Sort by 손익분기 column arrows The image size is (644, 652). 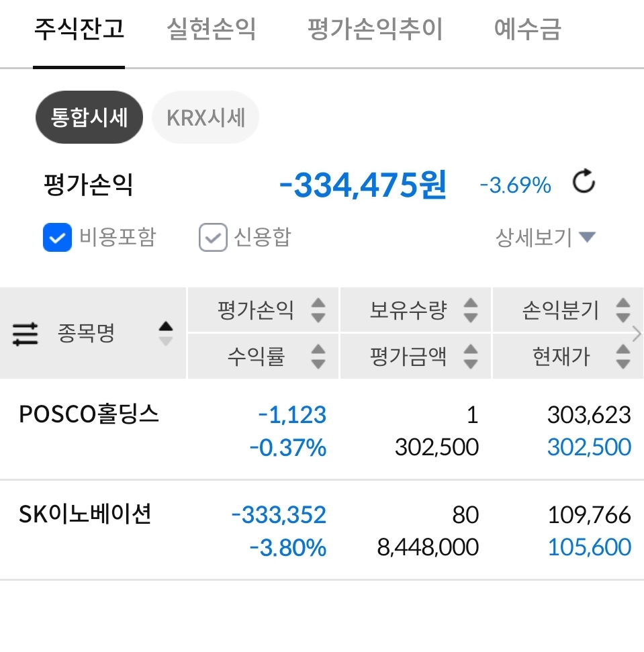[x=623, y=310]
